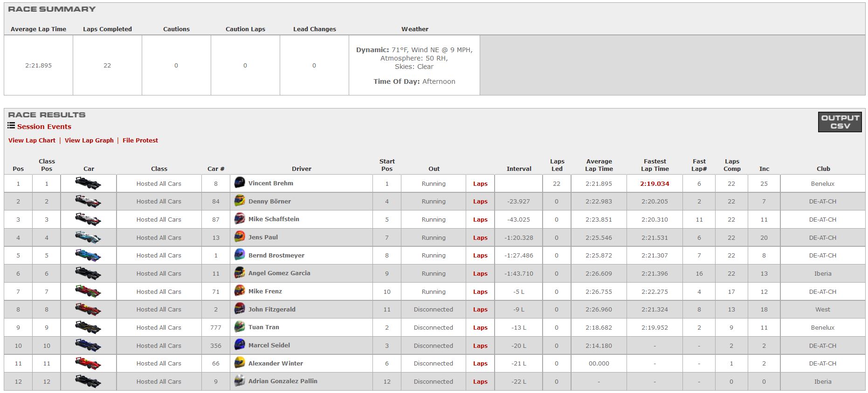The width and height of the screenshot is (868, 393).
Task: Click Adrian Gonzalez Pallin's helmet icon
Action: [x=240, y=381]
